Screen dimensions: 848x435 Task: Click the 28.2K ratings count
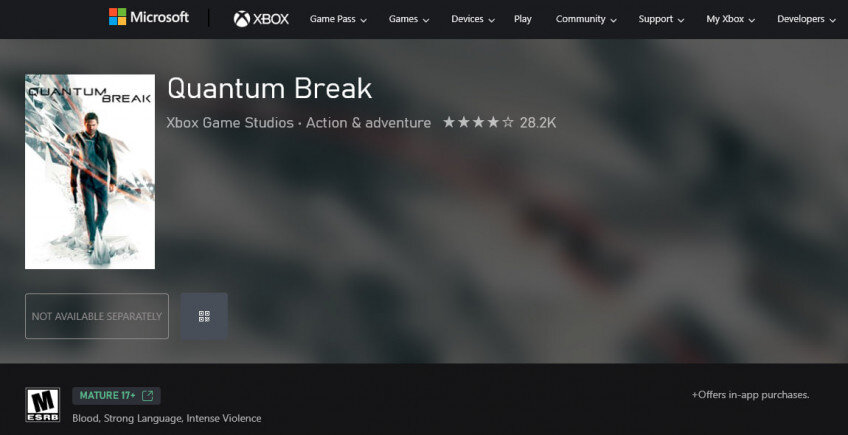point(538,123)
